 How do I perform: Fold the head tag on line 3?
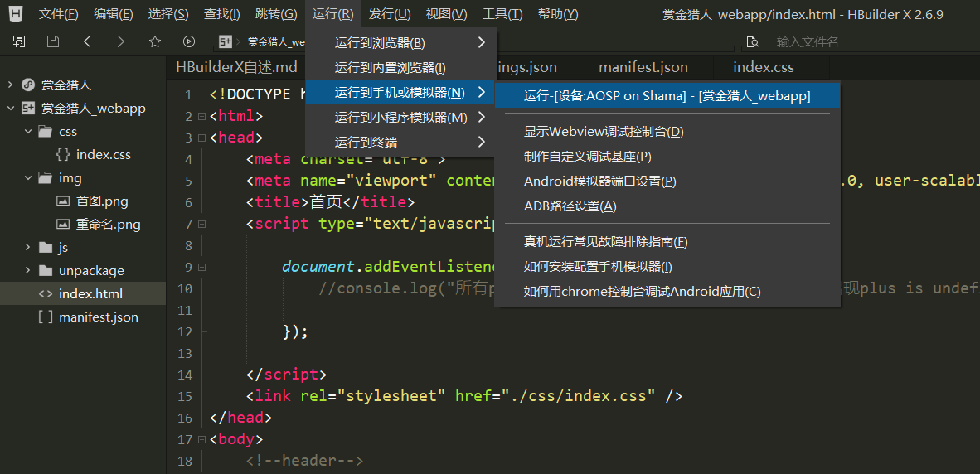(x=201, y=138)
